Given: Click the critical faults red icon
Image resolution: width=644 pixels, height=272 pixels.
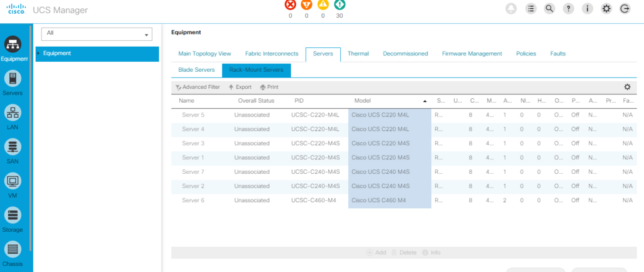Looking at the screenshot, I should tap(291, 5).
